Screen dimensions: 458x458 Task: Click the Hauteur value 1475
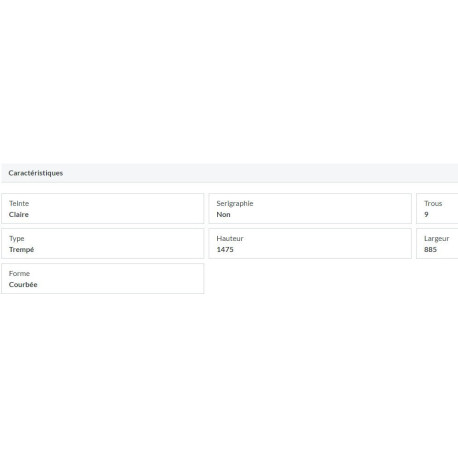coord(225,250)
